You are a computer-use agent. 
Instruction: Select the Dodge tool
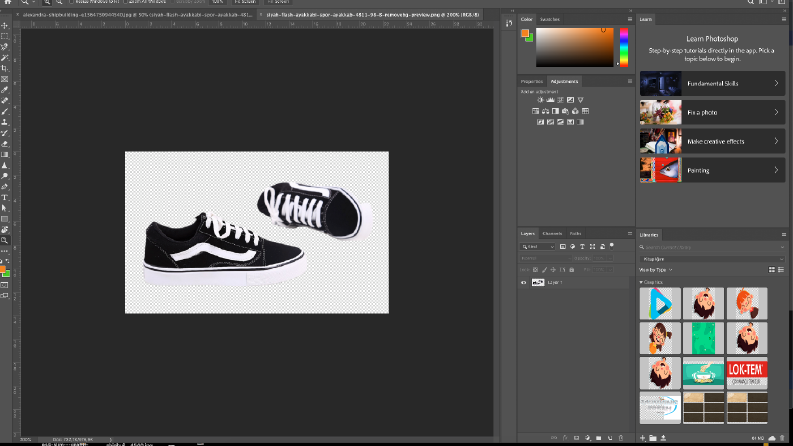point(5,176)
